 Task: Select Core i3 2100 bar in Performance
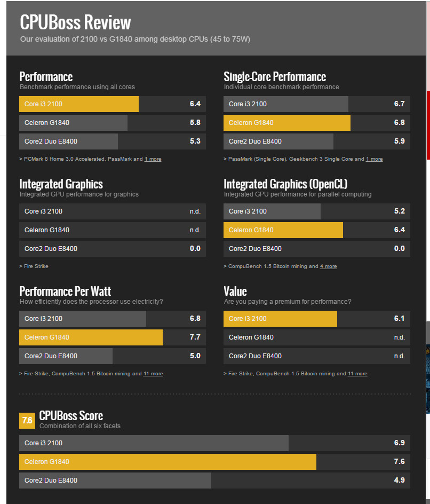pyautogui.click(x=79, y=104)
